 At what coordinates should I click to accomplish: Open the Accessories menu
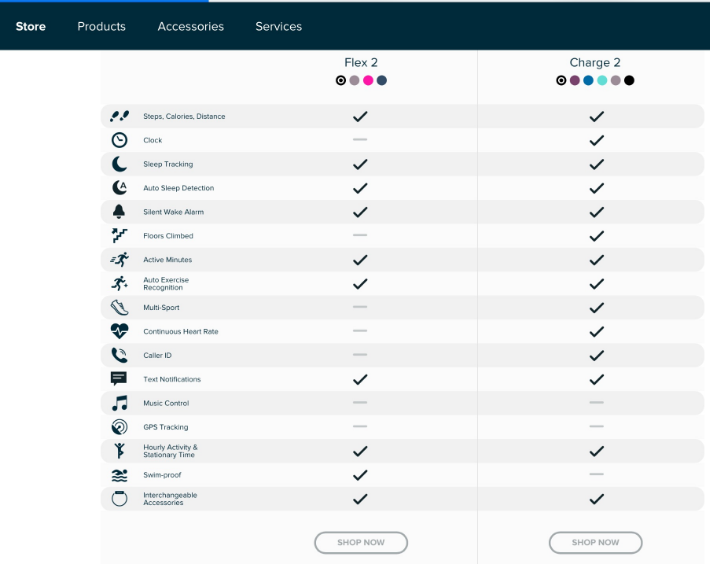click(191, 26)
